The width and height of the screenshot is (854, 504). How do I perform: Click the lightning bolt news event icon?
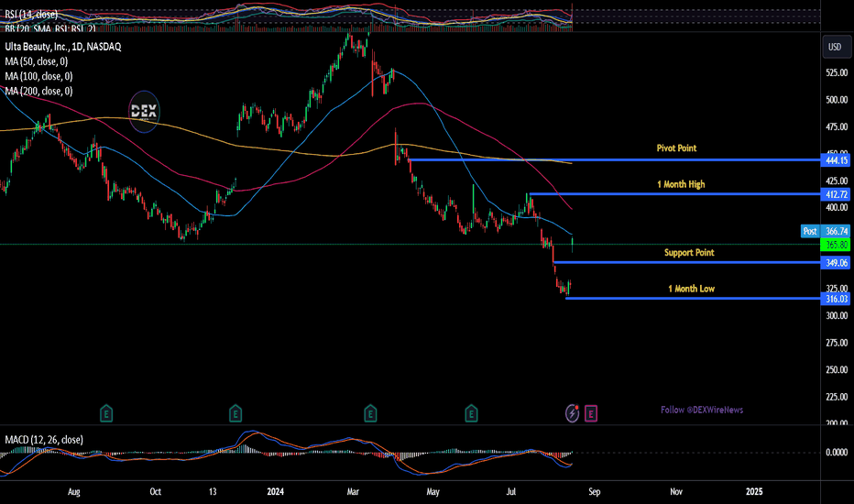572,413
